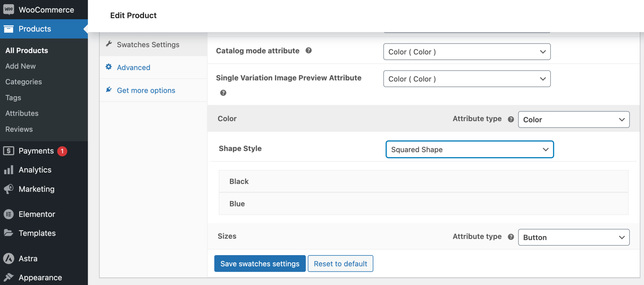Click the help icon beside Attribute type Color
This screenshot has height=285, width=644.
[x=511, y=119]
